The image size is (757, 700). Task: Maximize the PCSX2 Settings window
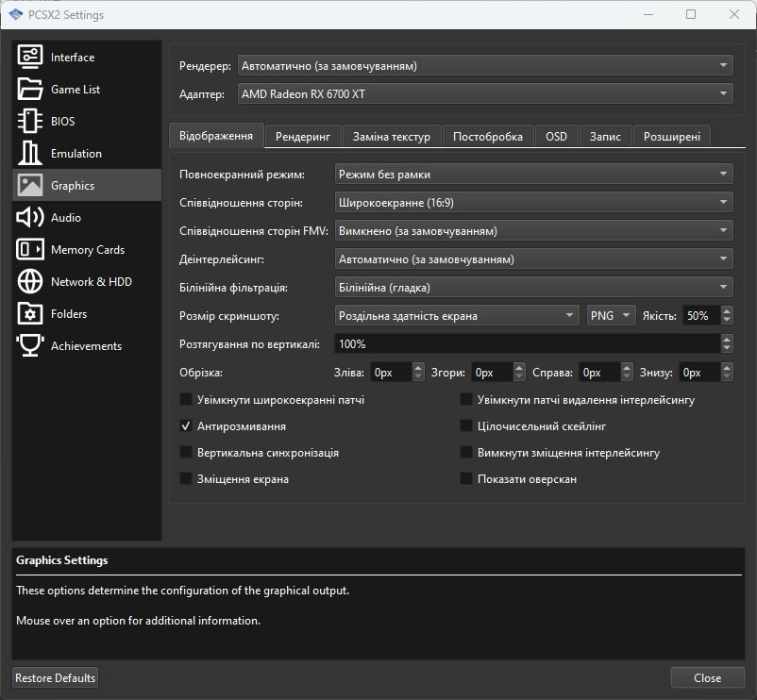pos(691,14)
